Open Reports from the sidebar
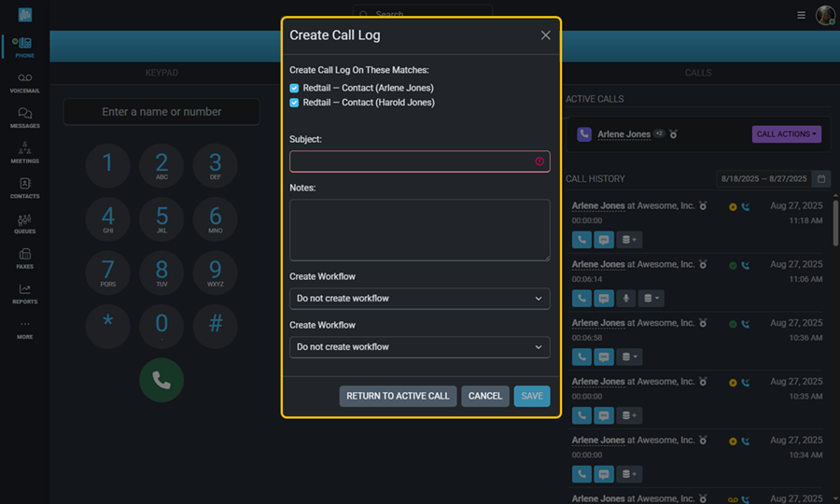Image resolution: width=840 pixels, height=504 pixels. [x=24, y=294]
